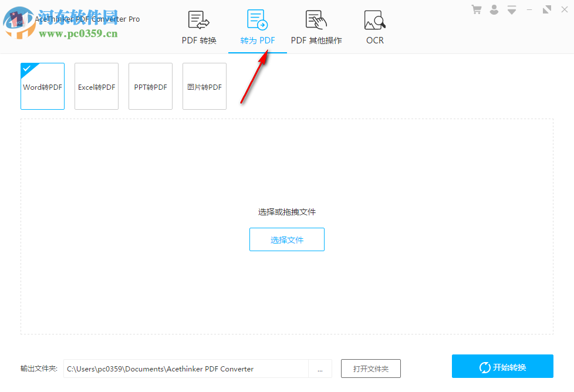Select the 图片转PDF card
The image size is (574, 392).
(204, 86)
